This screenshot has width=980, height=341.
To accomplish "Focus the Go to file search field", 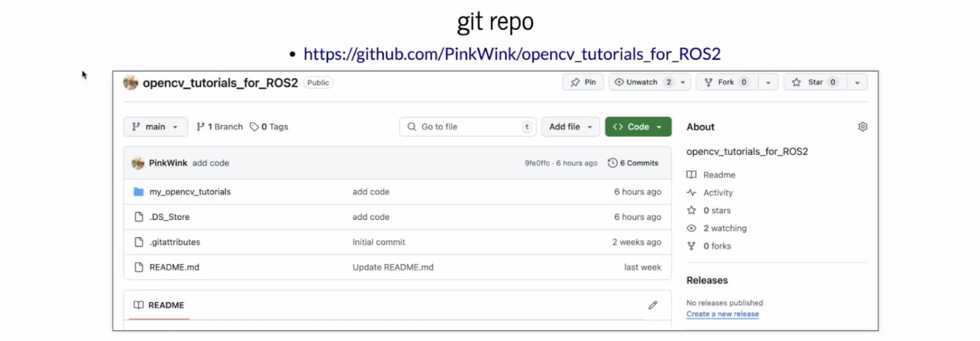I will click(468, 127).
